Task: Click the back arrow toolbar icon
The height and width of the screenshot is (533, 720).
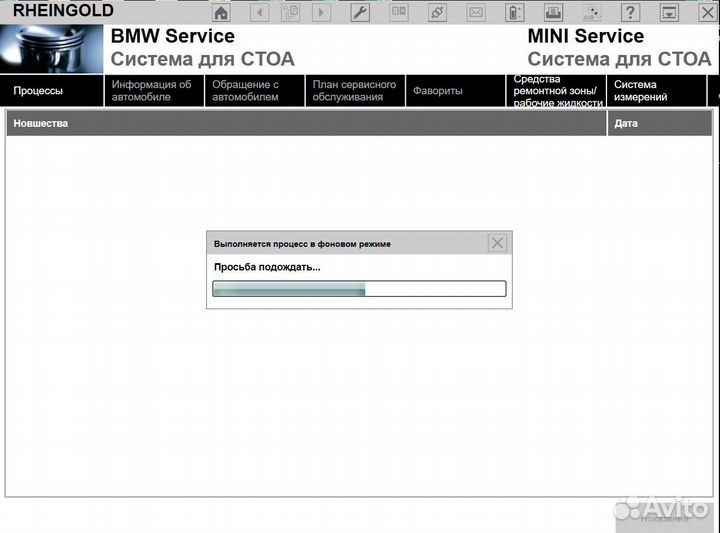Action: tap(259, 12)
